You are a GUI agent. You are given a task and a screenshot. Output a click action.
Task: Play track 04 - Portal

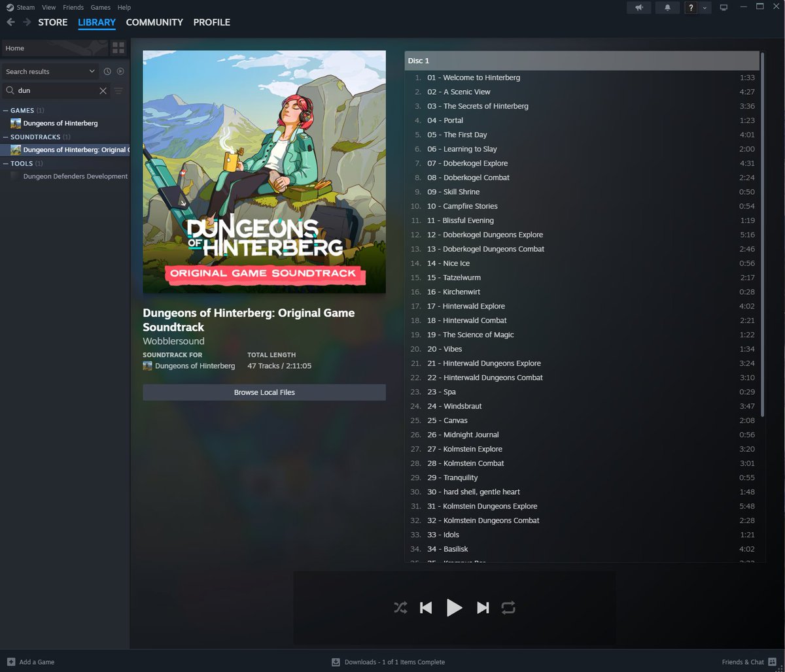582,120
